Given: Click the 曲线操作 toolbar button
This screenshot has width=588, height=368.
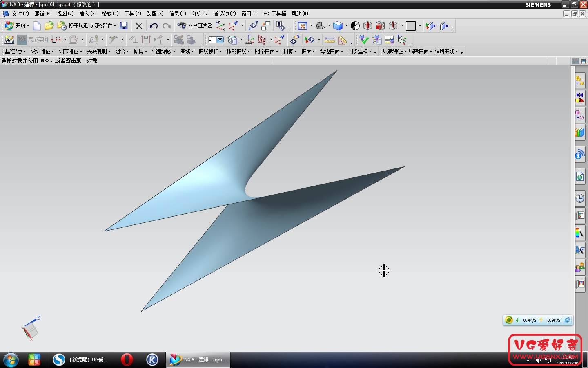Looking at the screenshot, I should 210,51.
